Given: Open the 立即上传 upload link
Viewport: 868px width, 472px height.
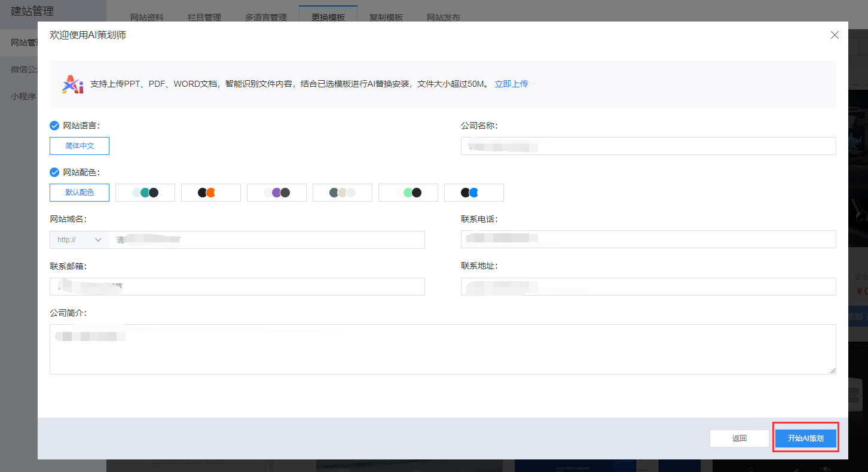Looking at the screenshot, I should 511,84.
